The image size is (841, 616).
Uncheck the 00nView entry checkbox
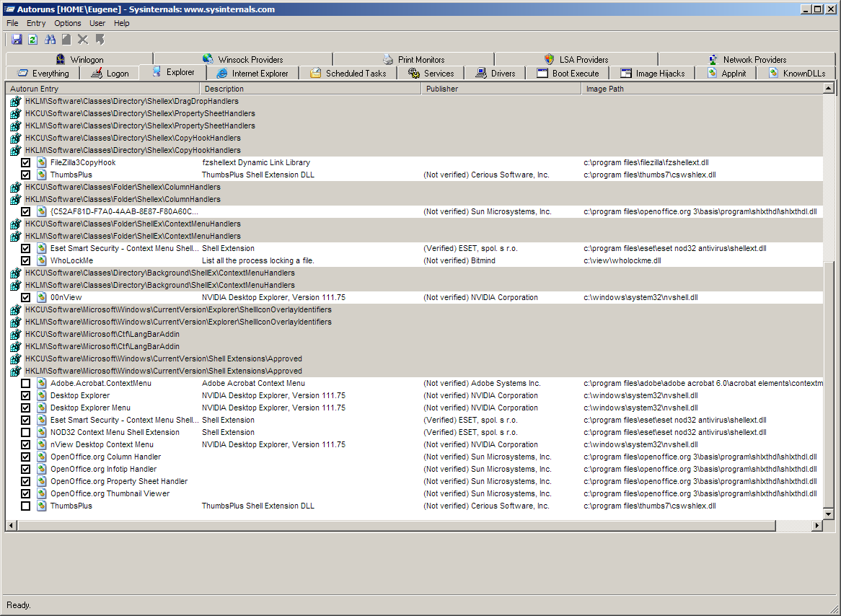[25, 297]
